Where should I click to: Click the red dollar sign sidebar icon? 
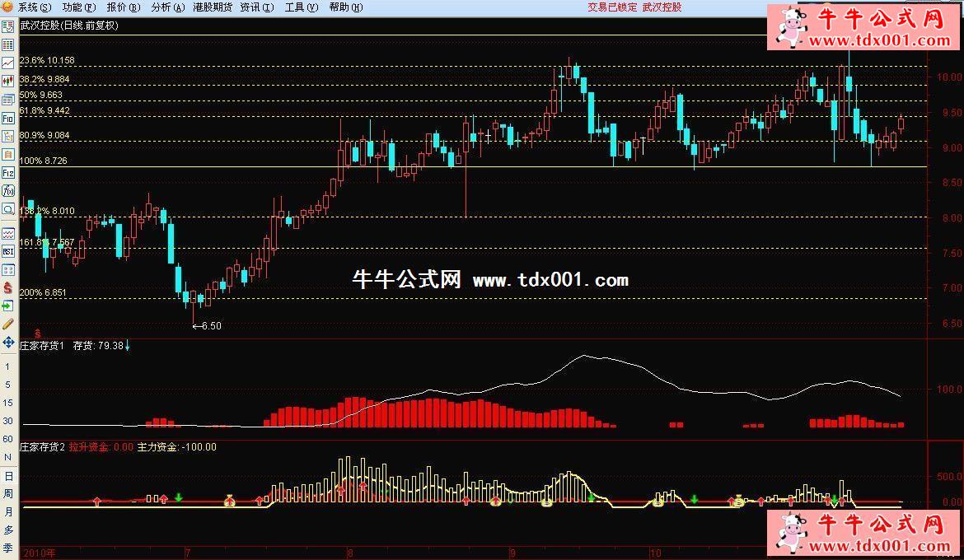click(x=8, y=287)
